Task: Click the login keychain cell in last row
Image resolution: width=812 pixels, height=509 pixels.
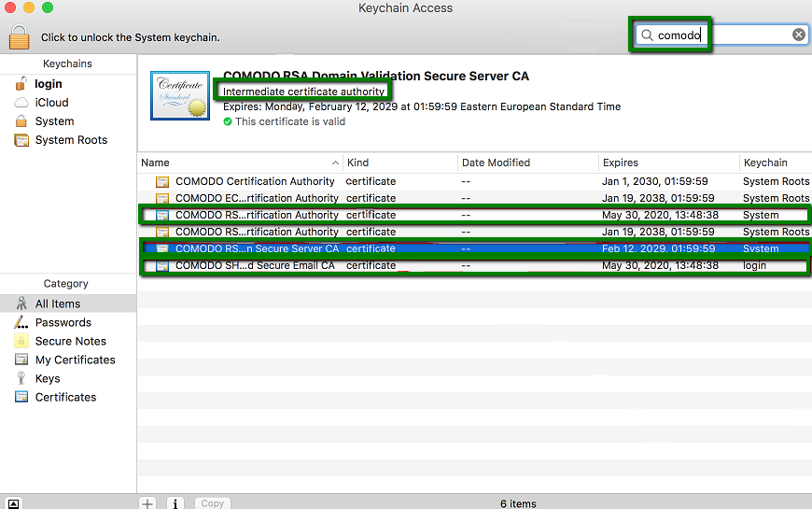Action: (754, 265)
